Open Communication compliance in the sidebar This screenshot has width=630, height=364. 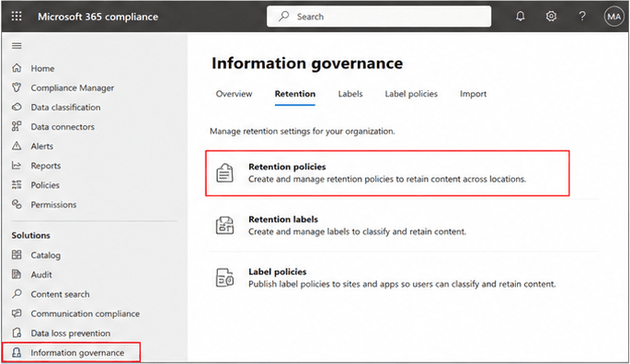(86, 313)
